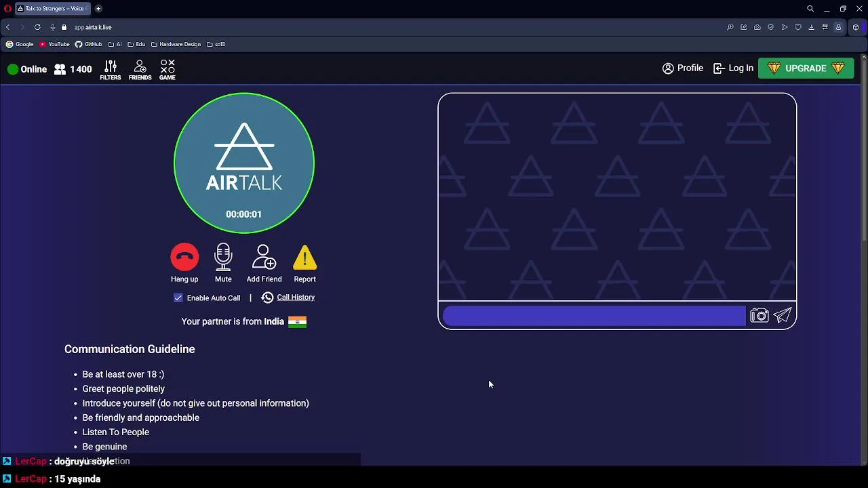Click the shield ad blocker icon
The image size is (868, 488).
click(x=771, y=27)
